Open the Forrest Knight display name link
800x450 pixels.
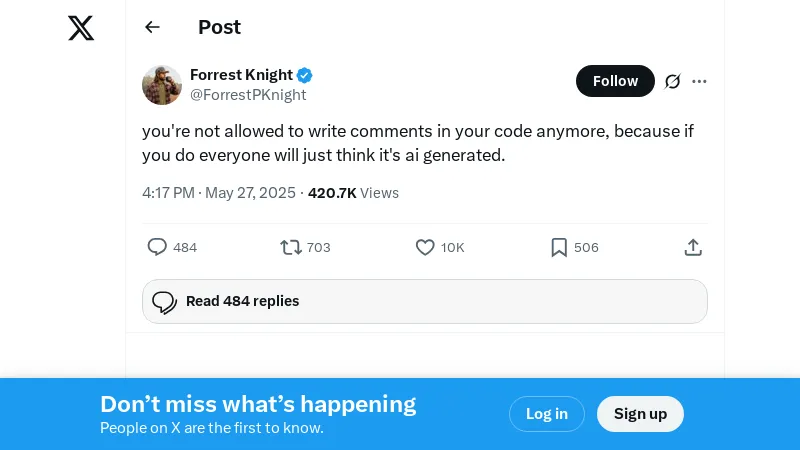(x=241, y=75)
